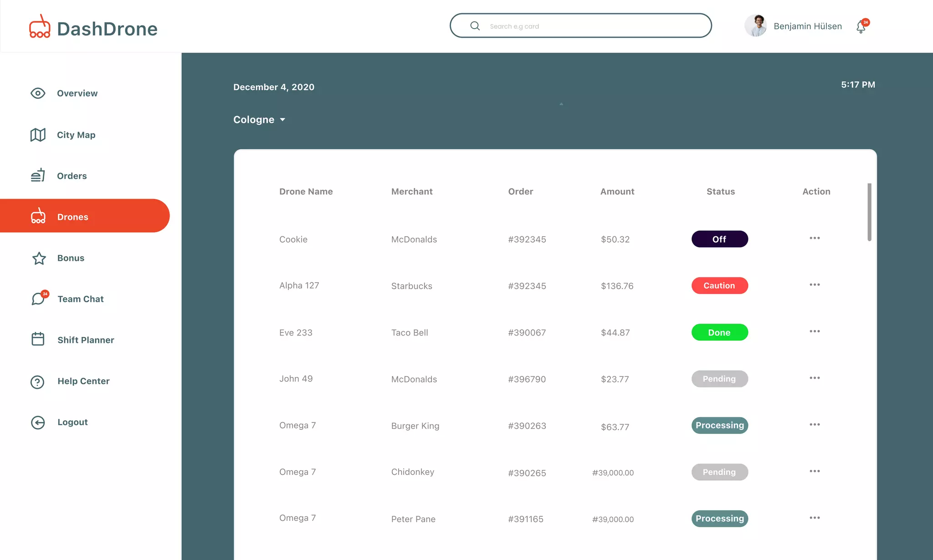Click Peter Pane's Processing badge

[x=720, y=519]
